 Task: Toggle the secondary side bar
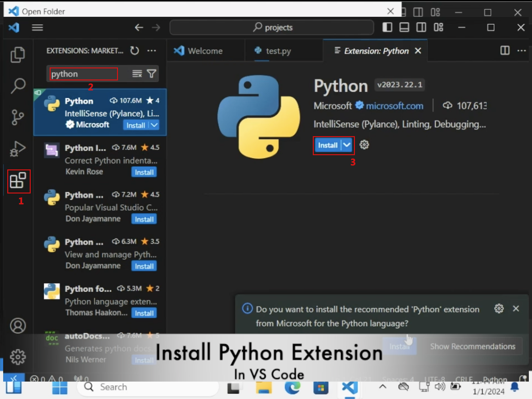click(x=421, y=27)
